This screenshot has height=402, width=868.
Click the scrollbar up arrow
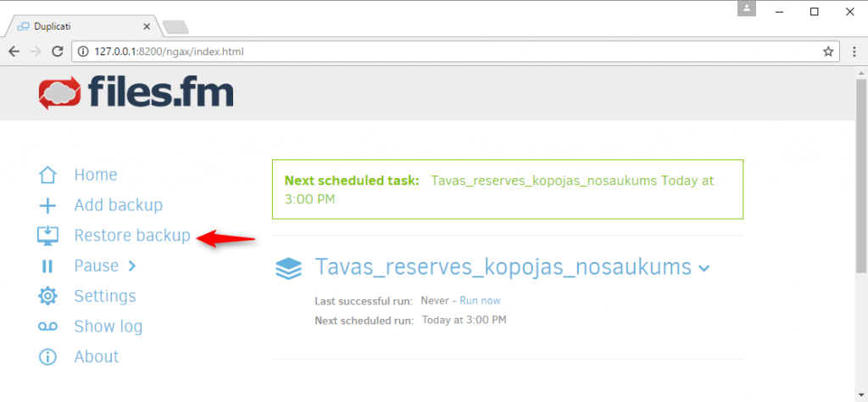click(861, 73)
